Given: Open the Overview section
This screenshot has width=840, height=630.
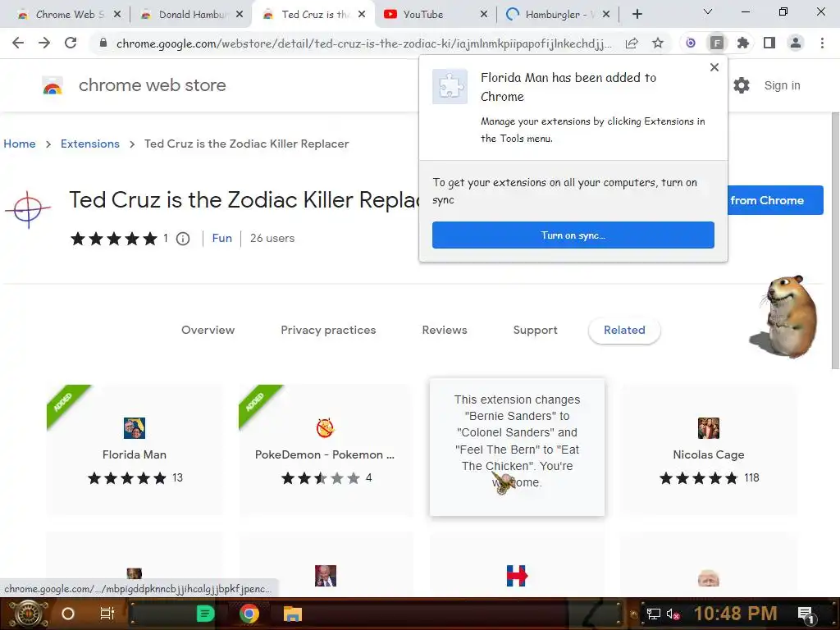Looking at the screenshot, I should [208, 330].
